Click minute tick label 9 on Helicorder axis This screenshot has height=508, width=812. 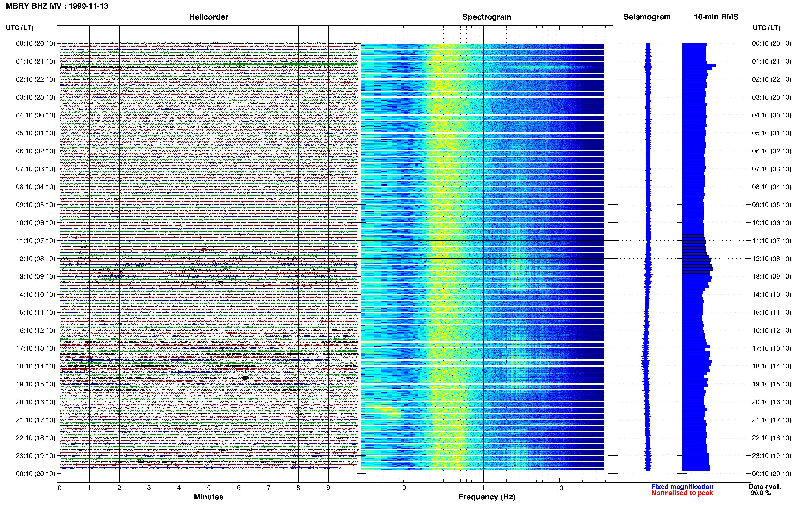[328, 487]
